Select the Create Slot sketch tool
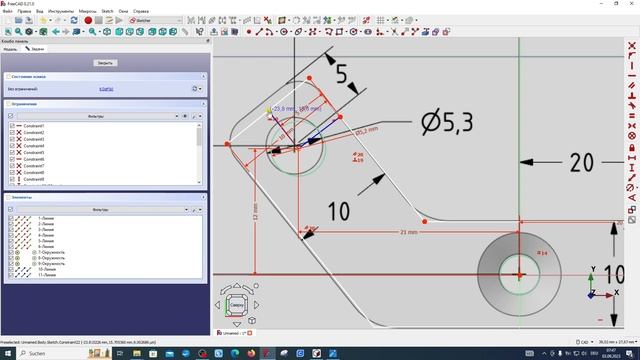The width and height of the screenshot is (640, 360). 368,31
